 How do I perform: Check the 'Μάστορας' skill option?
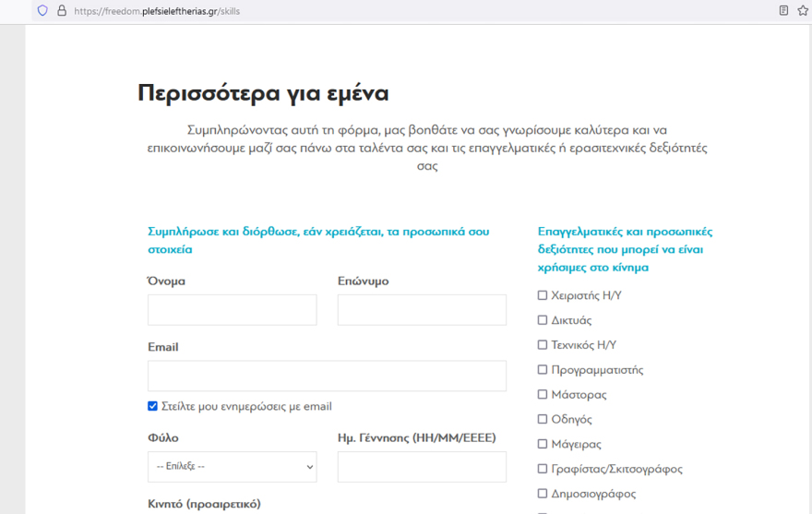coord(543,394)
